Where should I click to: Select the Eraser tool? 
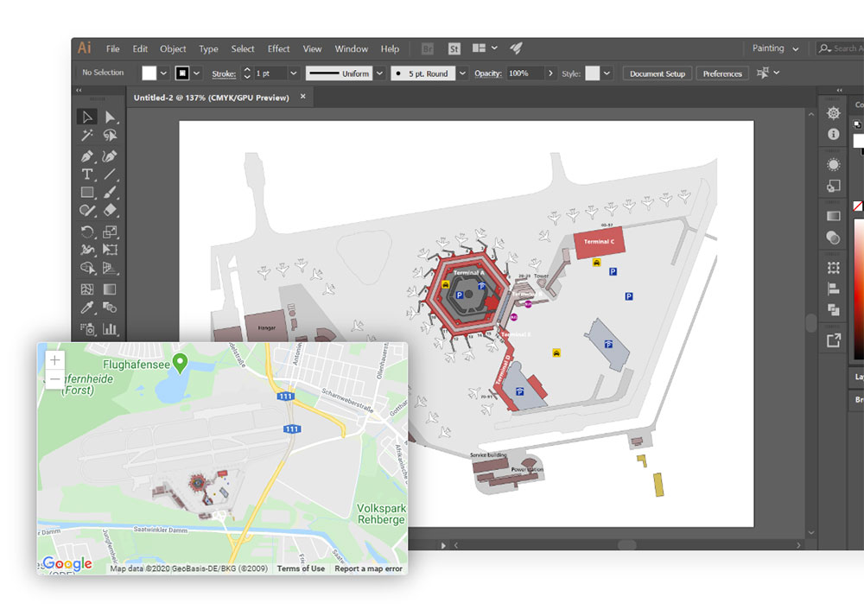click(x=110, y=211)
